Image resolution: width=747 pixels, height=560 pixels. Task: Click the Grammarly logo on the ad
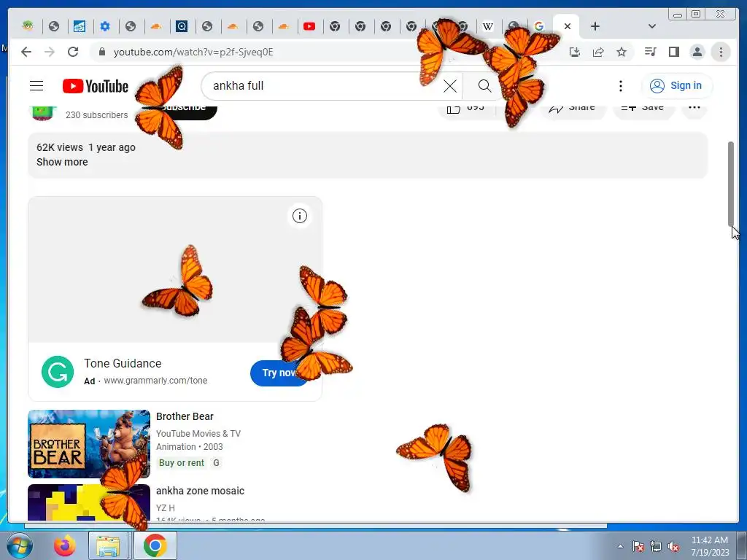tap(58, 372)
